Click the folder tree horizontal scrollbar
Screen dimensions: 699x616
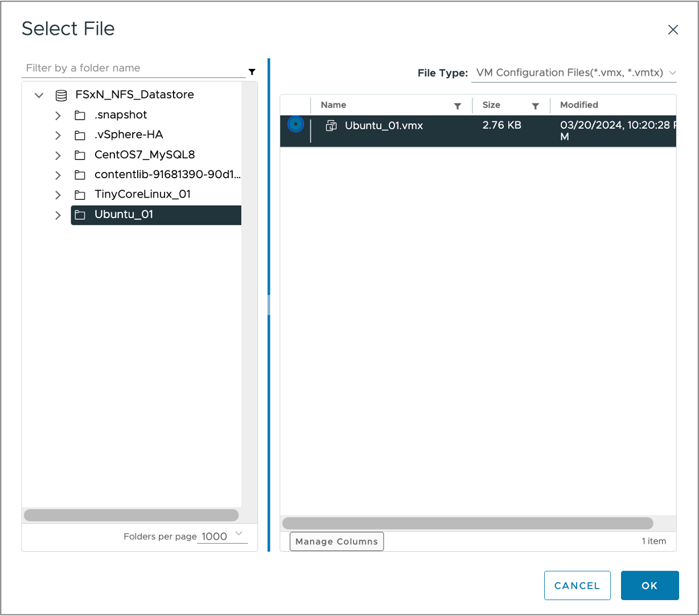[131, 515]
